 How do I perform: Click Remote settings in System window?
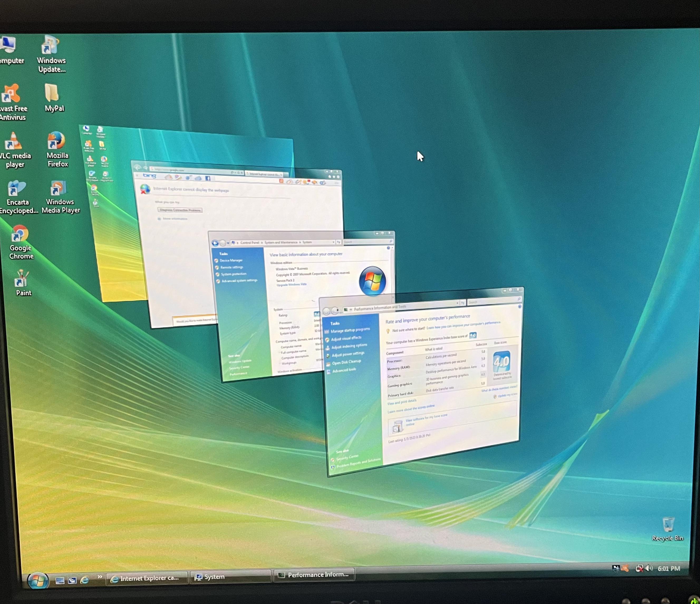point(232,267)
